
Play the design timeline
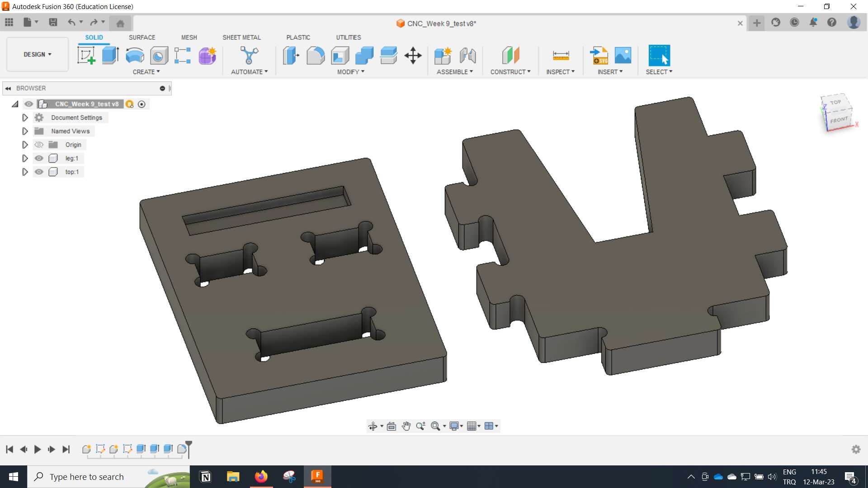pyautogui.click(x=38, y=449)
